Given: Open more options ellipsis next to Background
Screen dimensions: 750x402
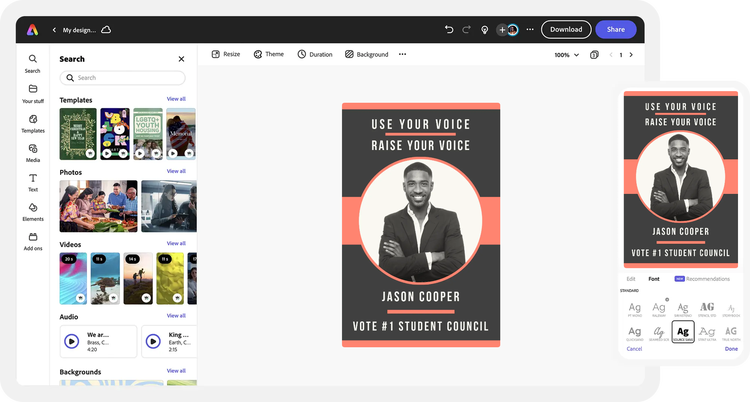Looking at the screenshot, I should 402,54.
